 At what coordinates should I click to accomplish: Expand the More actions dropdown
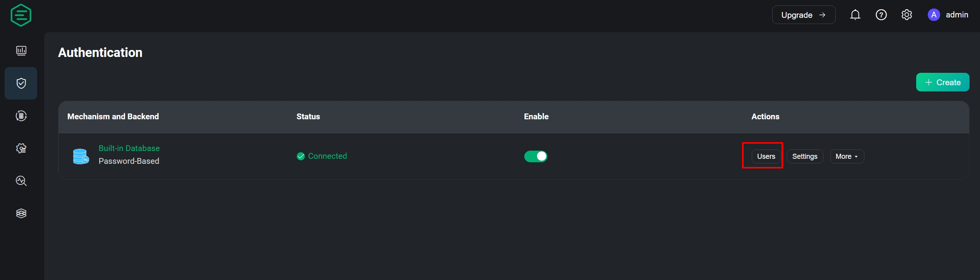click(847, 156)
